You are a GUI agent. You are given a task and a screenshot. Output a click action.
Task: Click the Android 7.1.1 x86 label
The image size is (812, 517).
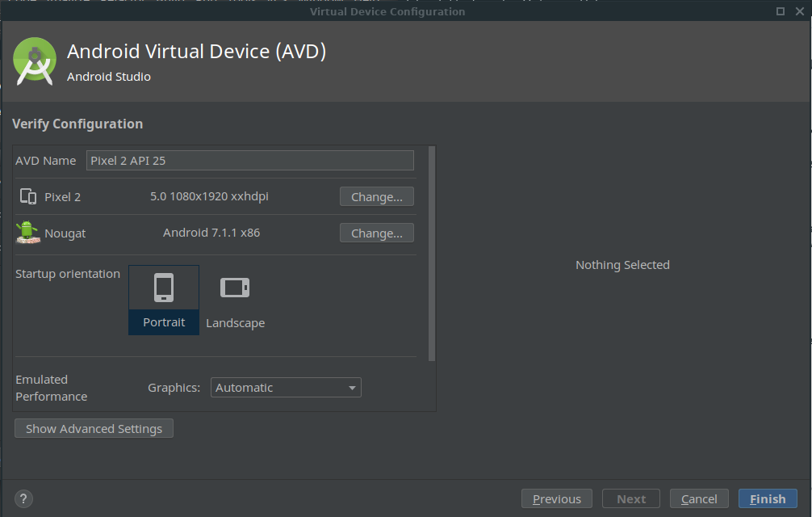(x=211, y=233)
